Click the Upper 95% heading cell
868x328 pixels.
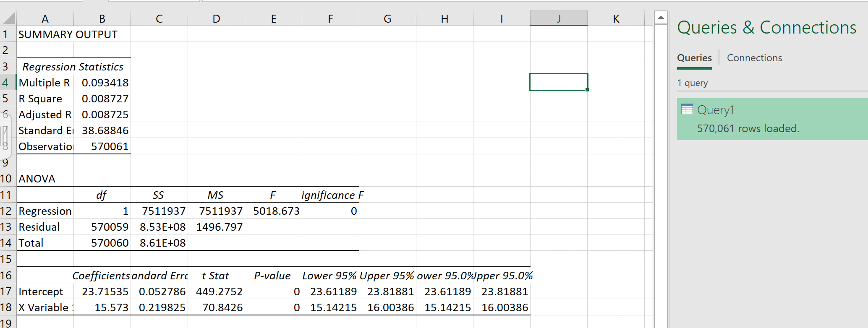tap(388, 275)
